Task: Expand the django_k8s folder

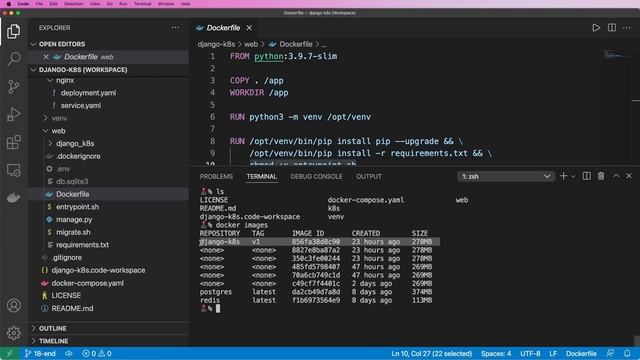Action: [x=75, y=143]
